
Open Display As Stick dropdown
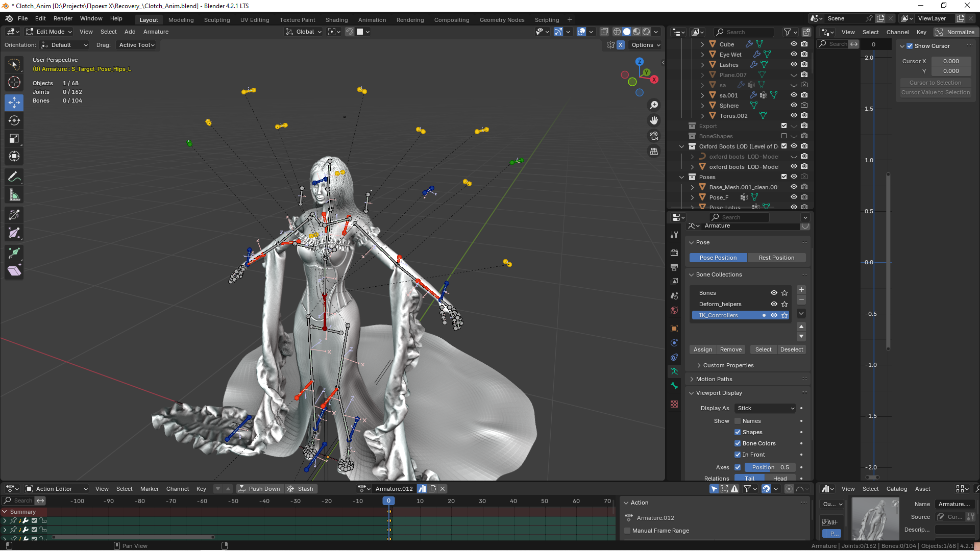pos(765,408)
